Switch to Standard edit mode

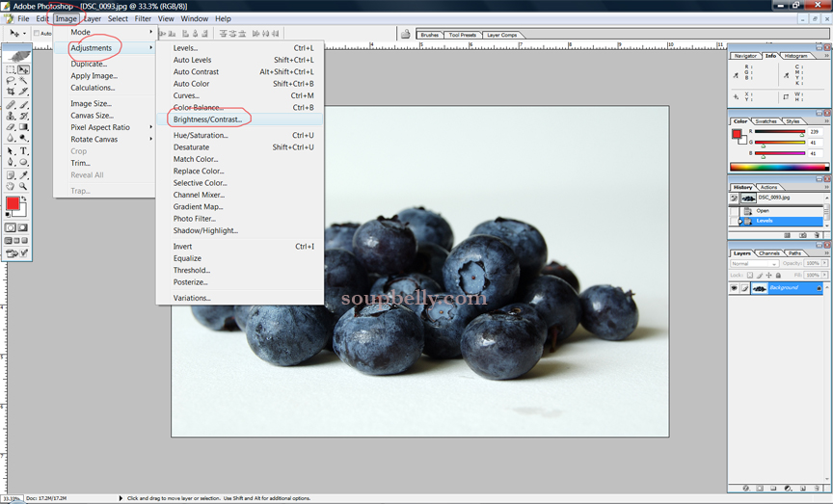[x=10, y=227]
